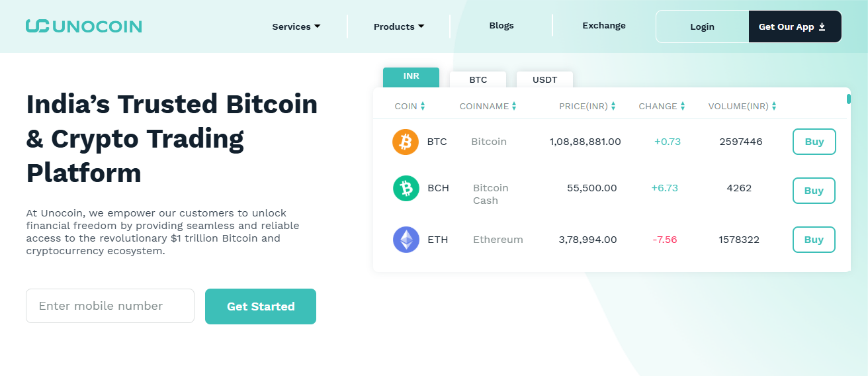The image size is (868, 376).
Task: Switch to the BTC market tab
Action: click(x=478, y=79)
